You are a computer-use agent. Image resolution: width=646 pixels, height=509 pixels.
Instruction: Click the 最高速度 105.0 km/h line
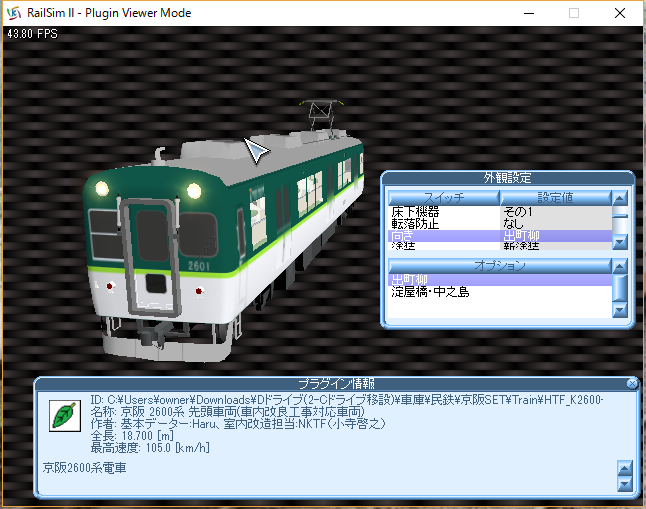(x=150, y=448)
